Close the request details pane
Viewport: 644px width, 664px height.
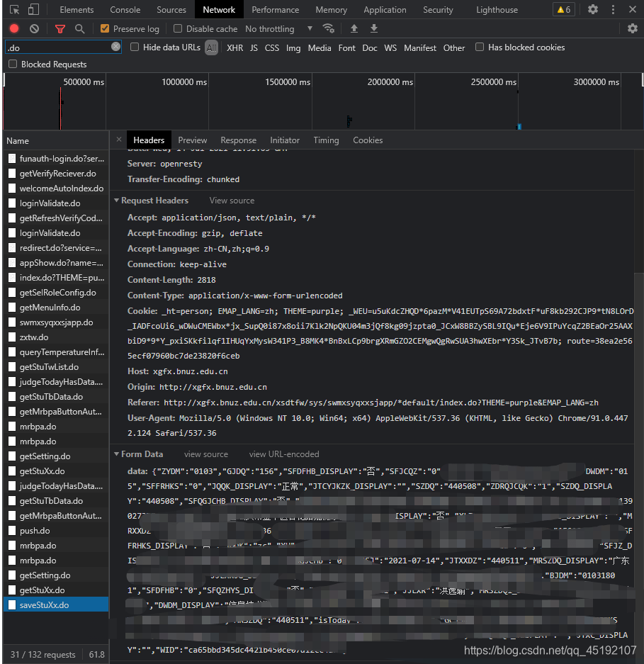[x=119, y=140]
